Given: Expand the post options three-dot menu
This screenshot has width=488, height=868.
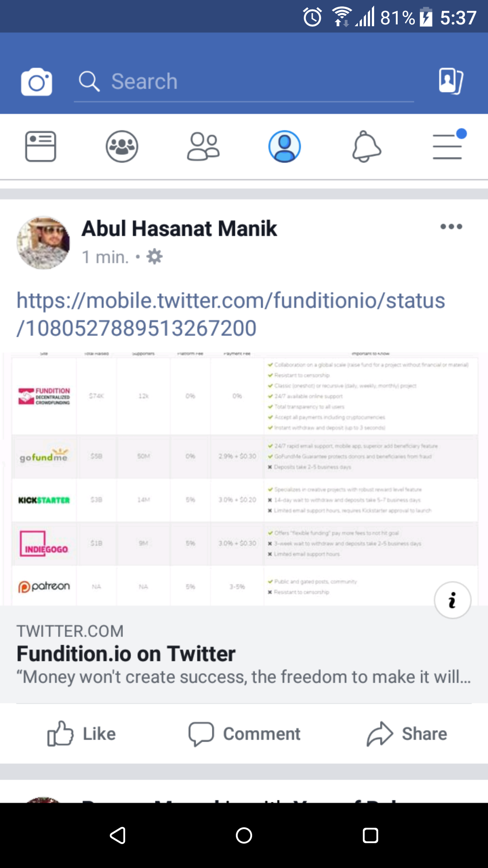Looking at the screenshot, I should pyautogui.click(x=451, y=226).
